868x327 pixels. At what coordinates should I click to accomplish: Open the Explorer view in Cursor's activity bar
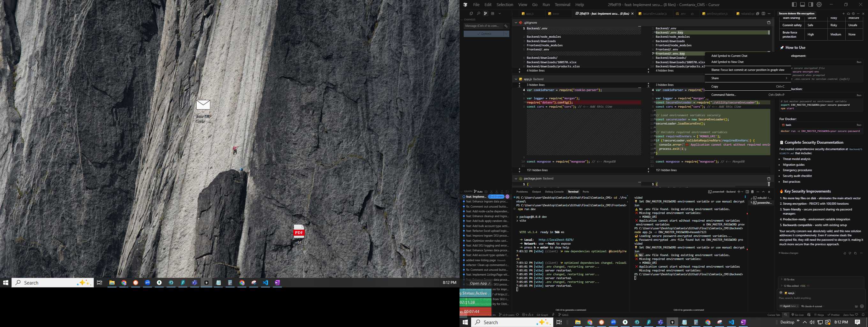(471, 13)
